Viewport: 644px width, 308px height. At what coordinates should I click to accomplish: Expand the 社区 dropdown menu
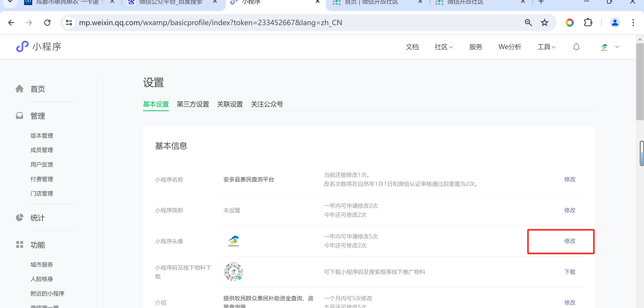(x=443, y=47)
